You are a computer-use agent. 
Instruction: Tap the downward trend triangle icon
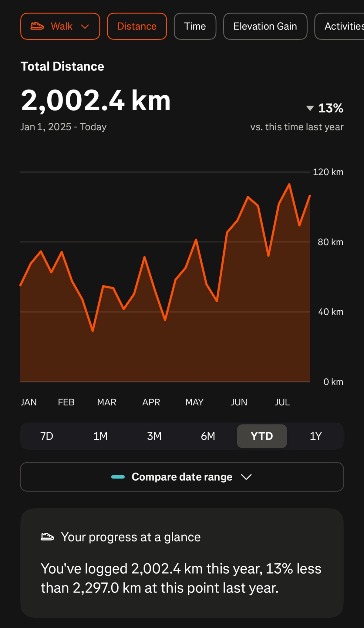pyautogui.click(x=310, y=108)
